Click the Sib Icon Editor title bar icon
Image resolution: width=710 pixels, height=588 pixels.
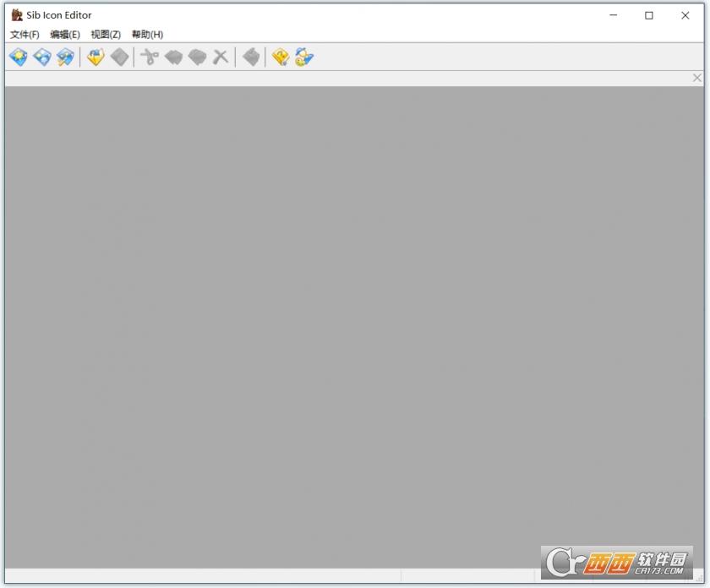coord(16,15)
